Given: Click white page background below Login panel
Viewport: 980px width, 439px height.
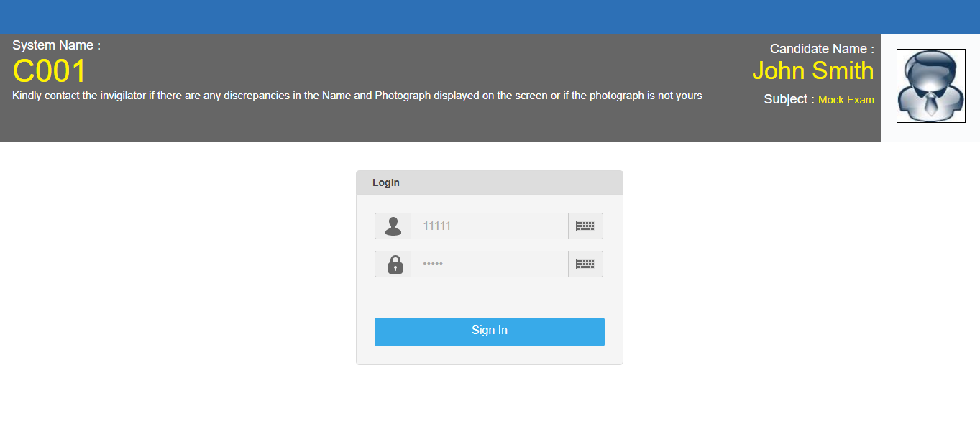Looking at the screenshot, I should [489, 402].
